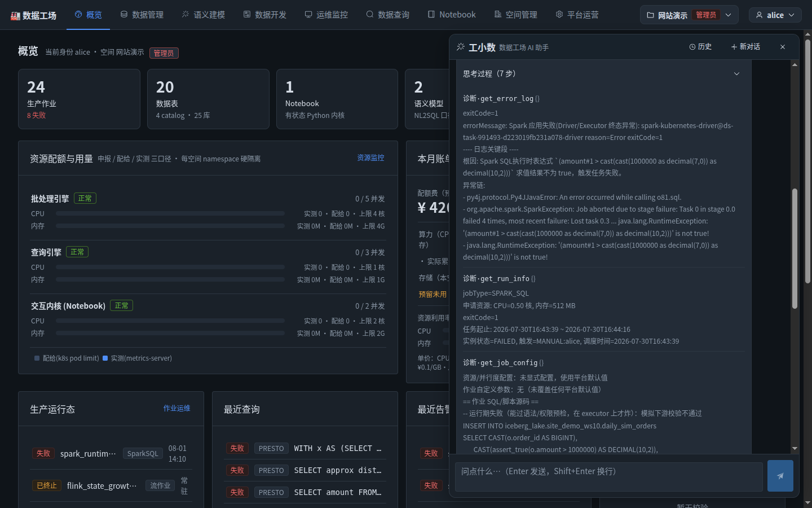The height and width of the screenshot is (508, 812).
Task: Open the Notebook count card
Action: [337, 99]
